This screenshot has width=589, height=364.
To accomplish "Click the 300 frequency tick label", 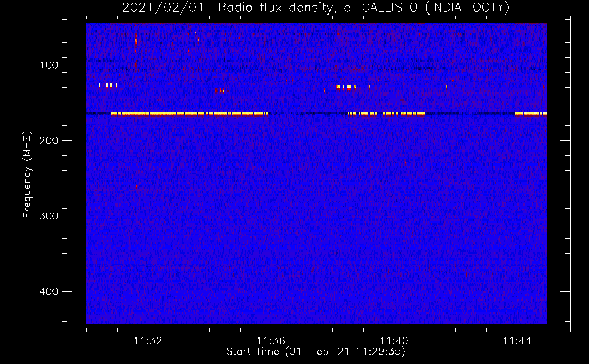I will pos(49,216).
